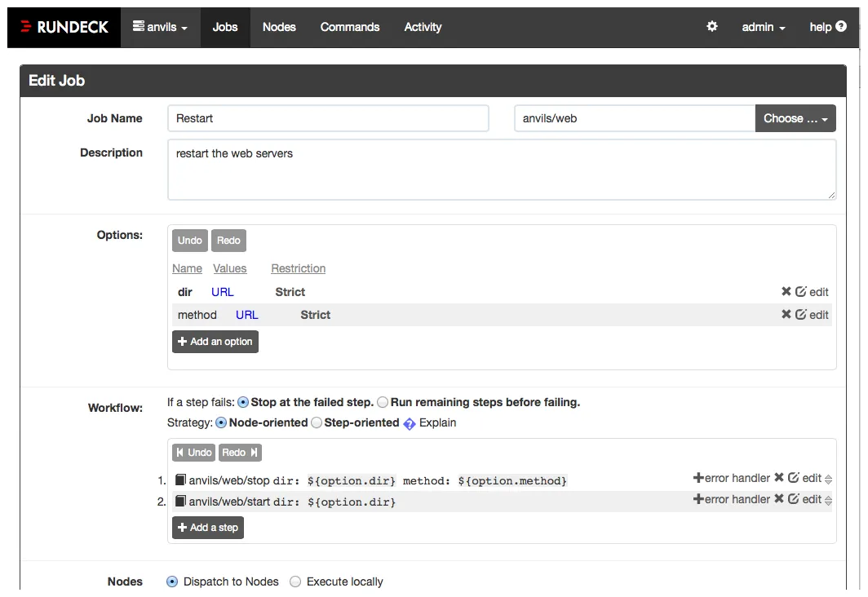
Task: Sort options by Name header
Action: [x=187, y=268]
